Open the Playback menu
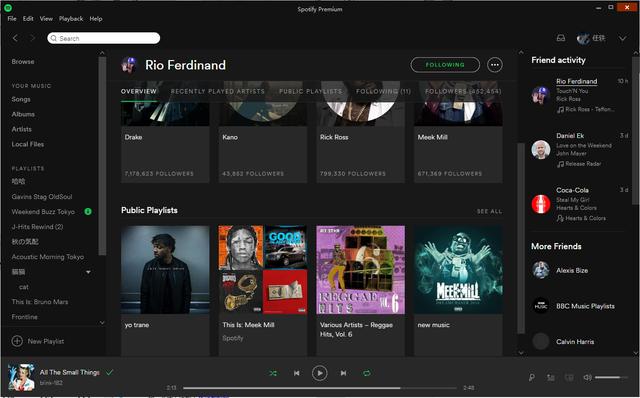 coord(71,19)
